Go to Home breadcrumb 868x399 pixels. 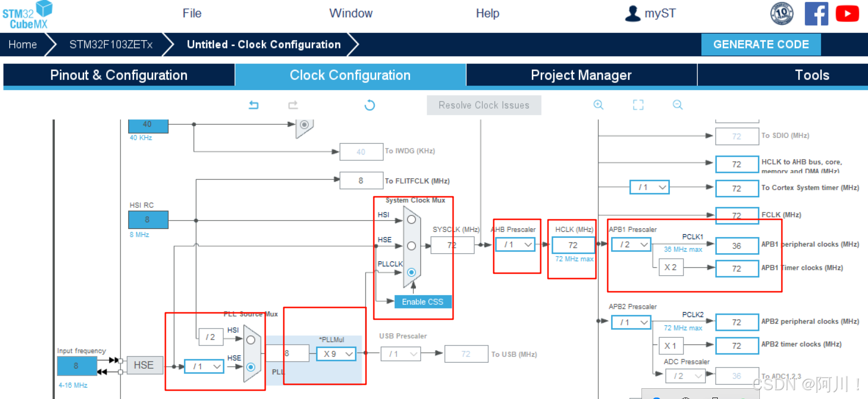23,45
